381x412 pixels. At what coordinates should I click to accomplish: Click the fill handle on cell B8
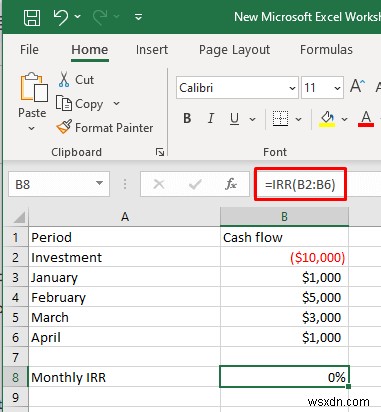point(349,387)
